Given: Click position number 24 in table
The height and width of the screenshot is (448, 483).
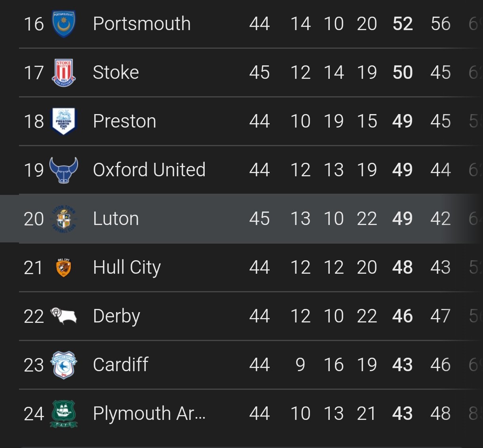Looking at the screenshot, I should [x=34, y=414].
